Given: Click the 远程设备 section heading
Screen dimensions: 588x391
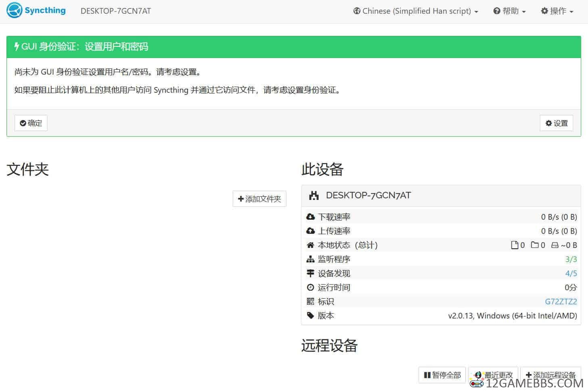Looking at the screenshot, I should (x=329, y=345).
